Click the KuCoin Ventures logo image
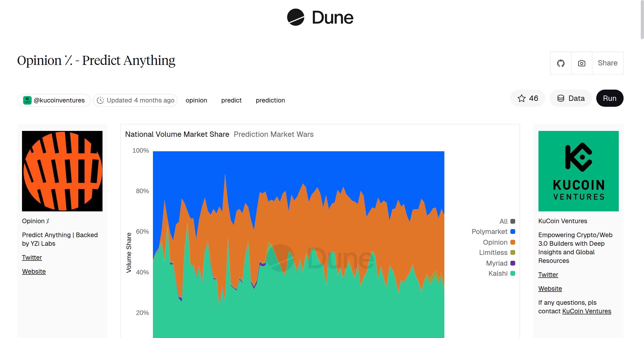Viewport: 644px width, 338px height. [579, 171]
